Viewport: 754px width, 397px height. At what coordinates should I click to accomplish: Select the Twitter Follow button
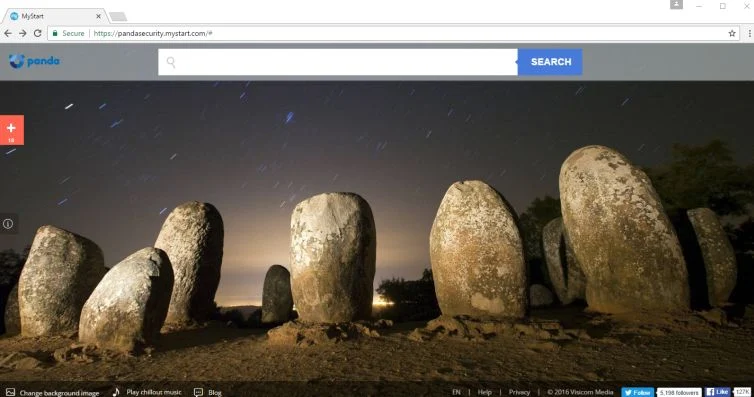click(x=637, y=392)
